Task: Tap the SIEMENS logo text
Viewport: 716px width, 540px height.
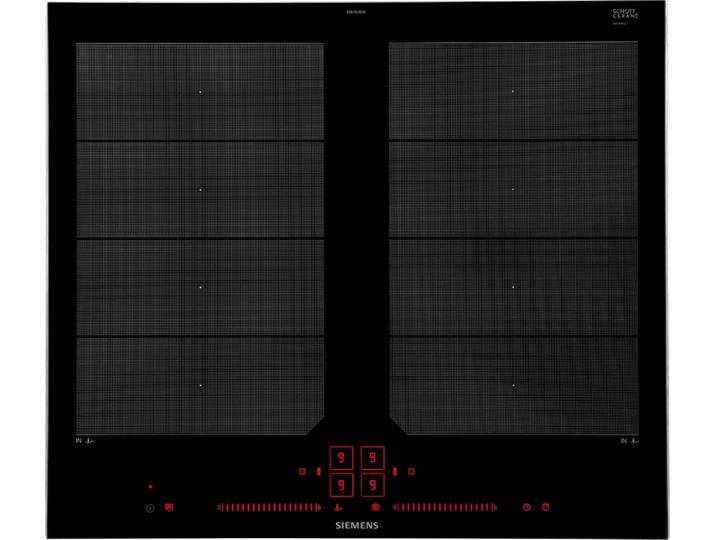Action: 357,525
